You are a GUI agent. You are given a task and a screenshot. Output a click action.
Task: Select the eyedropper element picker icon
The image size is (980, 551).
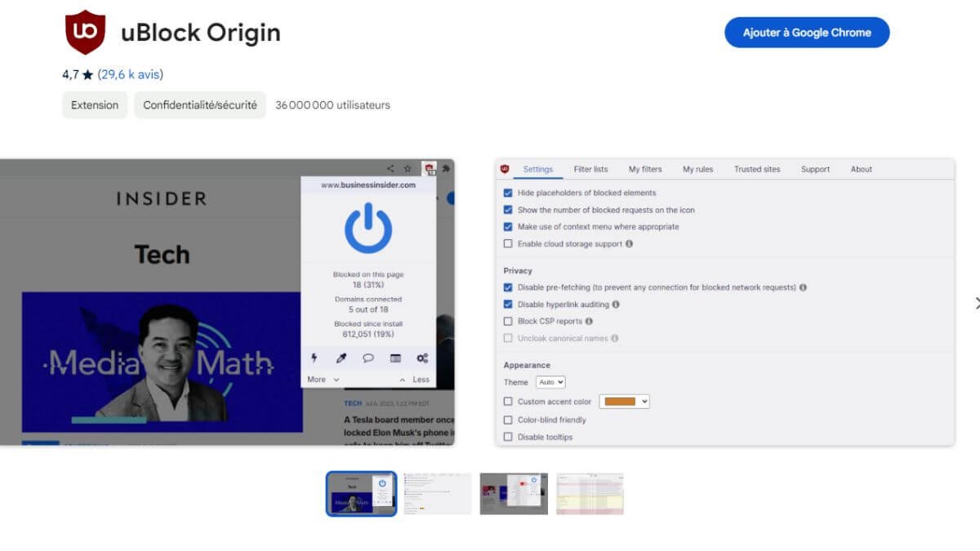click(x=342, y=358)
